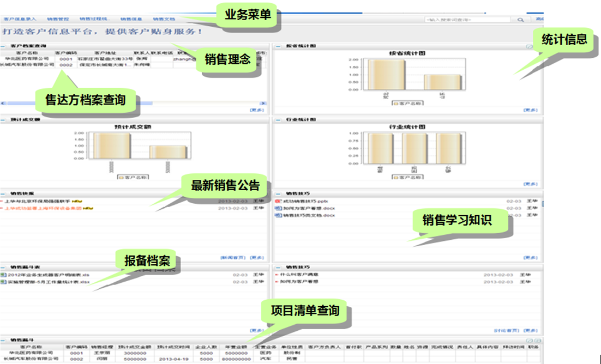Click the 讨论首页 link

[x=504, y=331]
